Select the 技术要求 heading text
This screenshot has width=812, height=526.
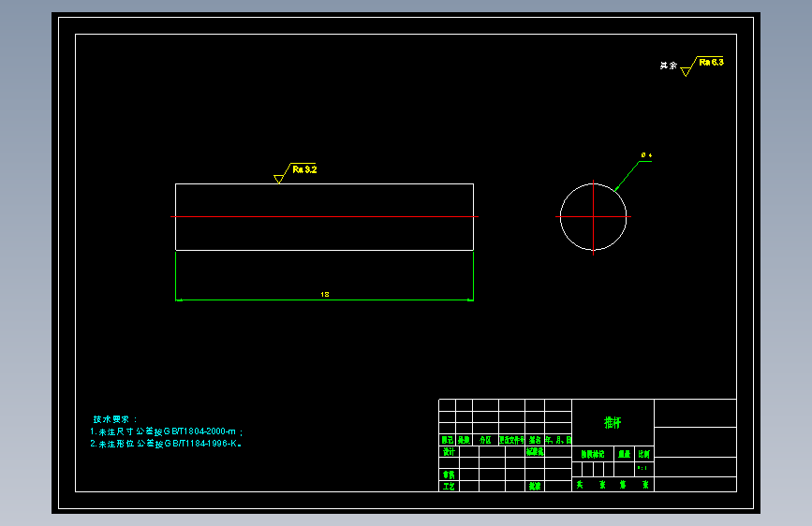pyautogui.click(x=115, y=419)
